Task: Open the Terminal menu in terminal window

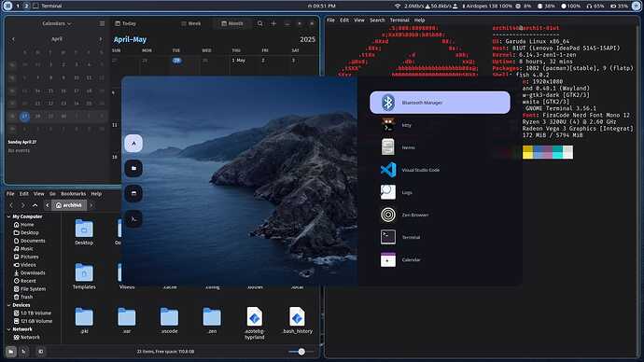Action: click(399, 21)
